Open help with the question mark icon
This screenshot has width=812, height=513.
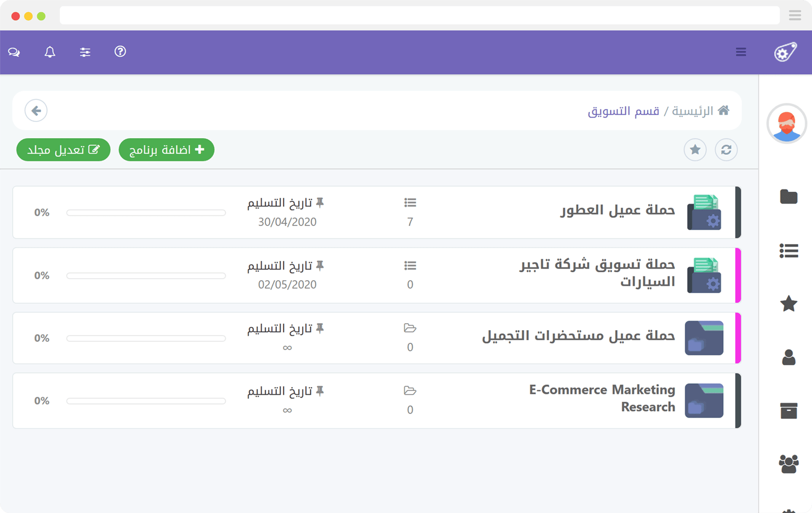120,52
